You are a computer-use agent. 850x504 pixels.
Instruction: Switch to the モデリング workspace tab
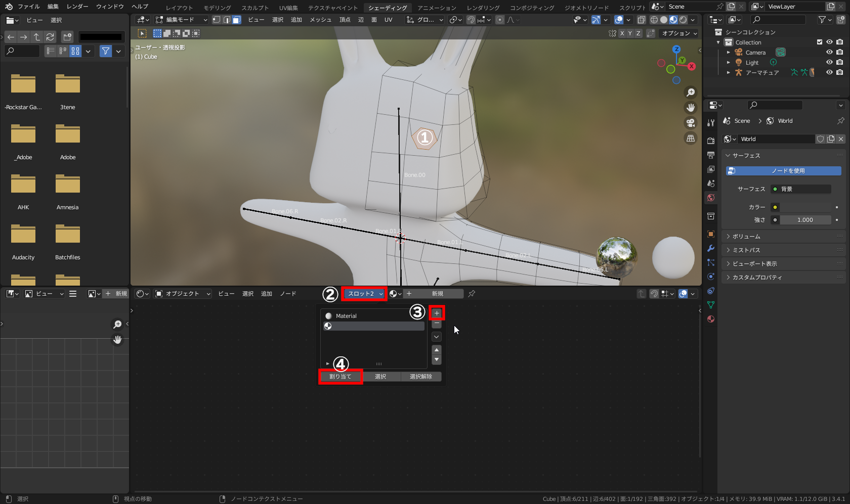pos(217,8)
